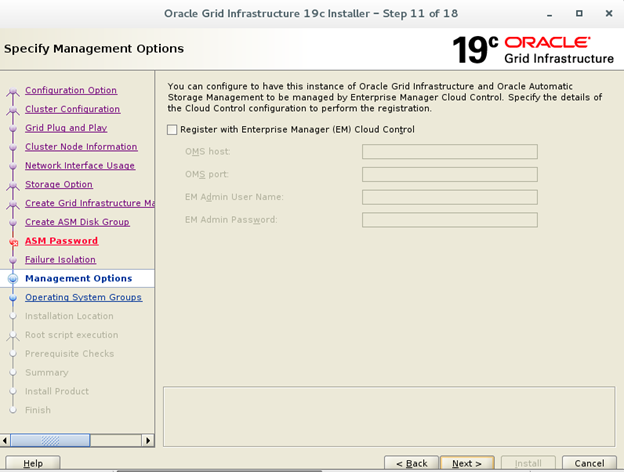Open the Configuration Option step
The image size is (624, 472).
(x=71, y=90)
